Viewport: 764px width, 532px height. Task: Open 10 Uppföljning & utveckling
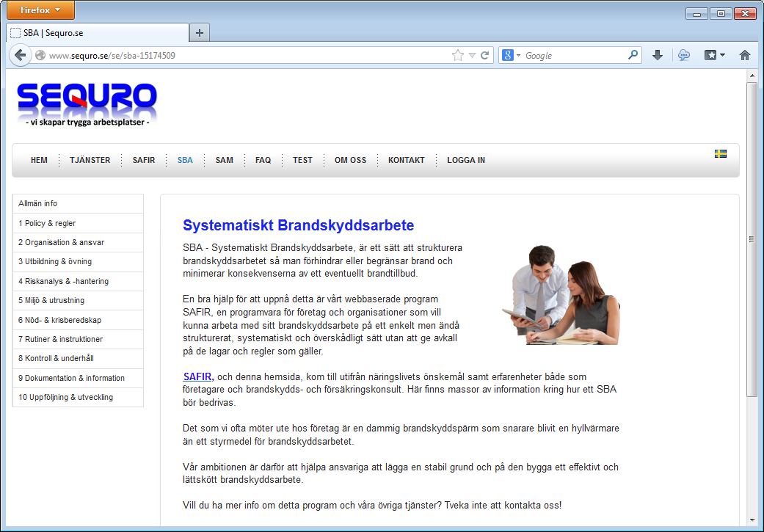tap(78, 397)
